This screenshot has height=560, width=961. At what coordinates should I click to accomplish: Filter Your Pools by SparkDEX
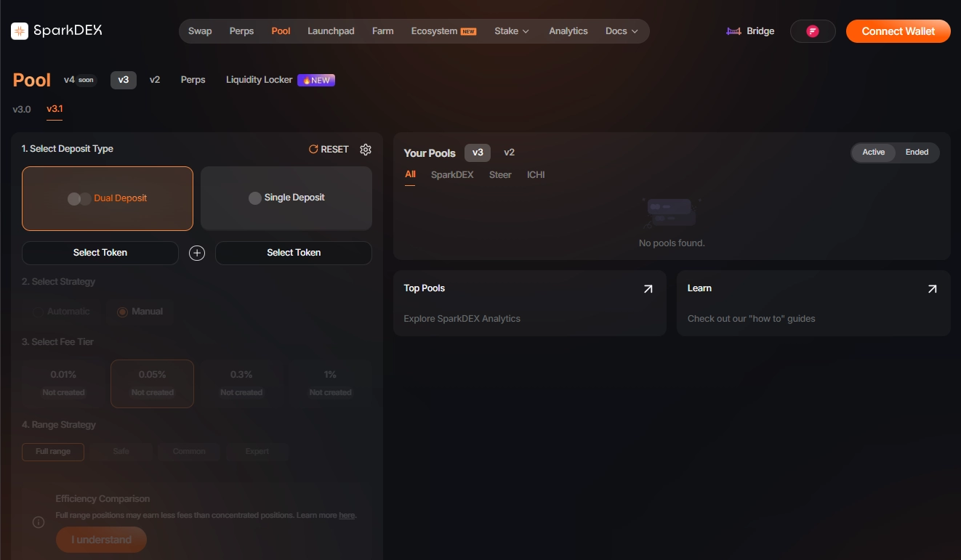[452, 175]
